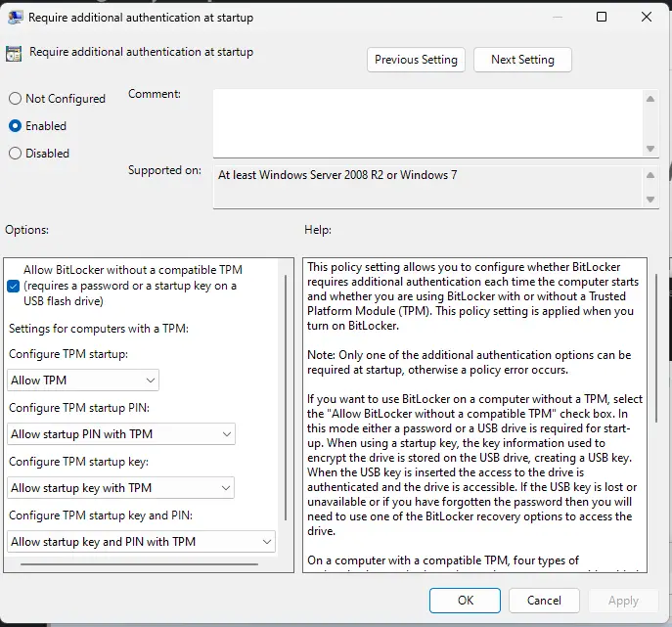Go to Next Setting
This screenshot has width=672, height=627.
[522, 60]
